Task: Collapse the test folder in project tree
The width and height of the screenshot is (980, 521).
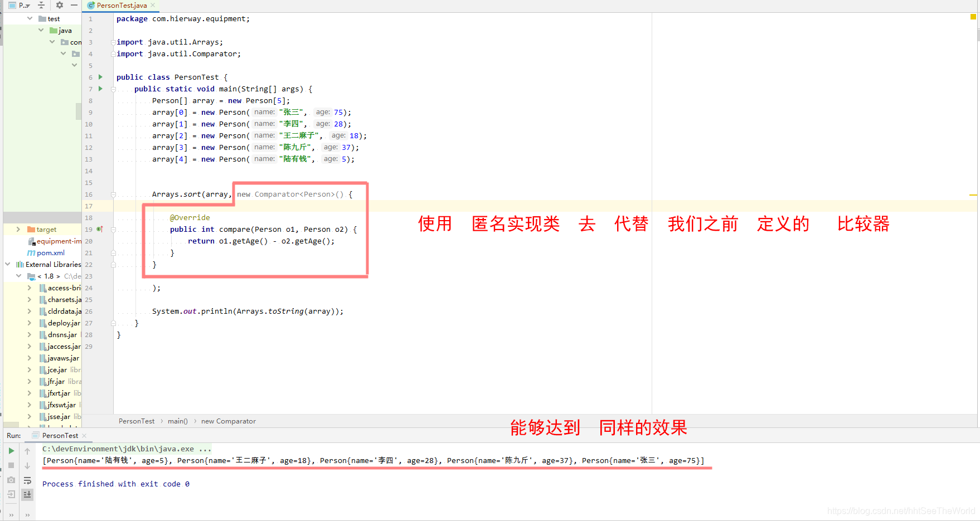Action: pos(30,18)
